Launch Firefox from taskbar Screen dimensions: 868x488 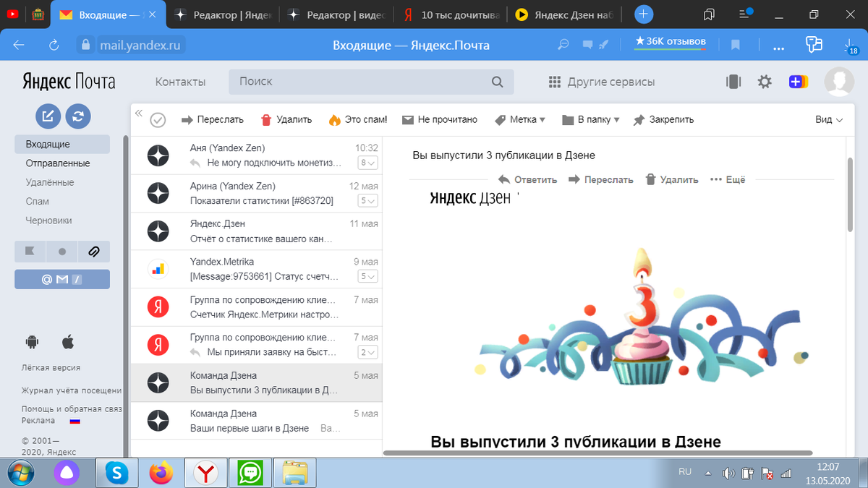(161, 474)
